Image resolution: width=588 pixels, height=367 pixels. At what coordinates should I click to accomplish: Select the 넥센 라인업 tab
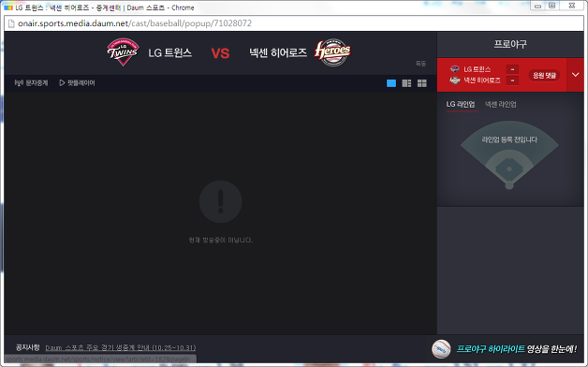pos(501,104)
